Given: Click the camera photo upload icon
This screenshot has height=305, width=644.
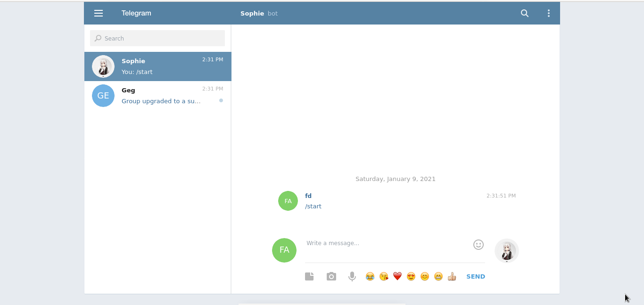Looking at the screenshot, I should pyautogui.click(x=331, y=277).
